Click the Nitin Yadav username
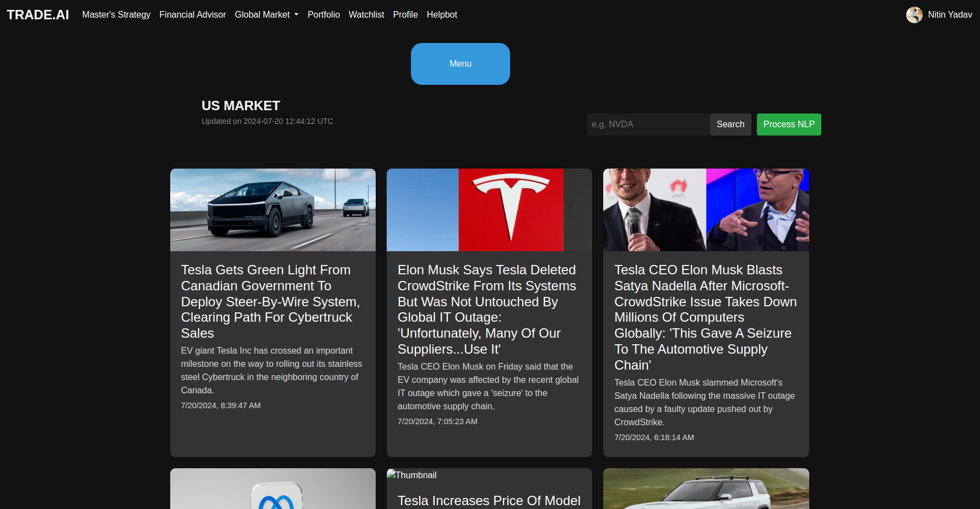Viewport: 980px width, 509px height. pyautogui.click(x=950, y=15)
